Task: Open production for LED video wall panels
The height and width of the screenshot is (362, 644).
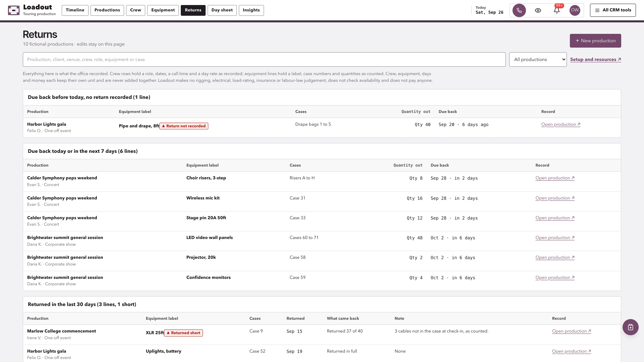Action: coord(555,238)
